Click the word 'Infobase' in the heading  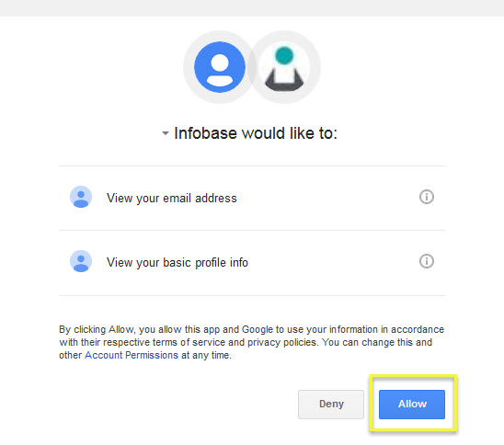click(x=205, y=133)
